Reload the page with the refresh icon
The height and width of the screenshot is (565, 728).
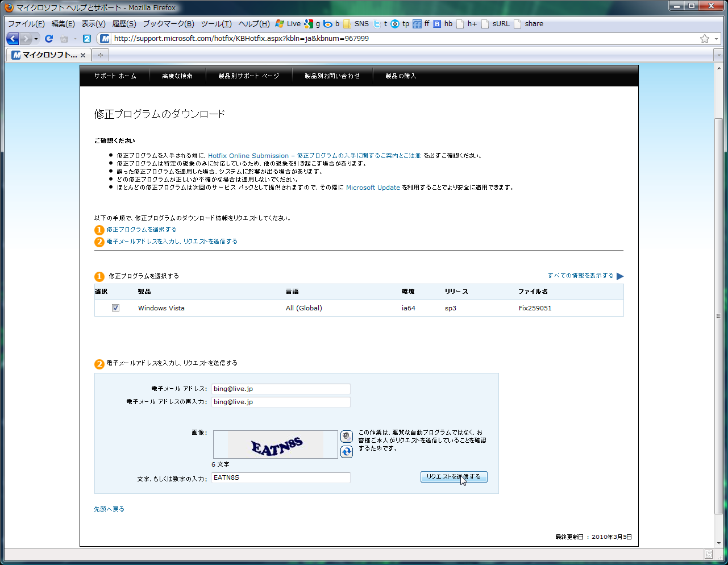tap(49, 39)
